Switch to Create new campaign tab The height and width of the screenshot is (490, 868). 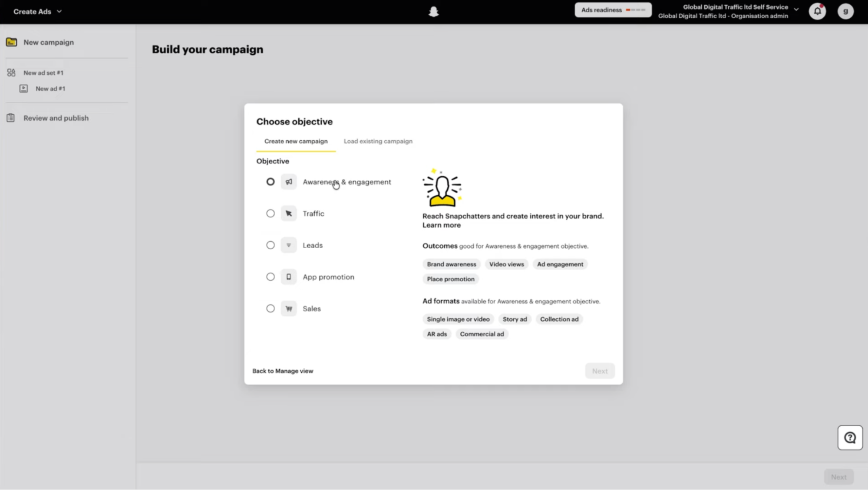(296, 141)
